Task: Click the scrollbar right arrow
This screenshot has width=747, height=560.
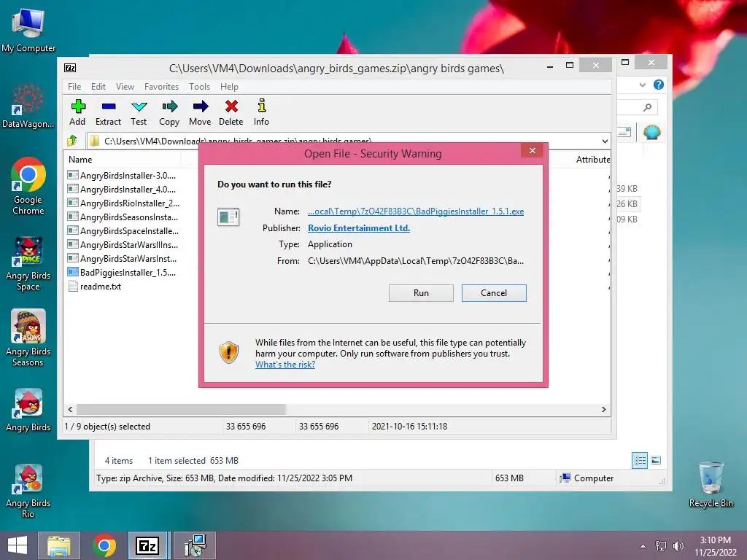Action: (604, 410)
